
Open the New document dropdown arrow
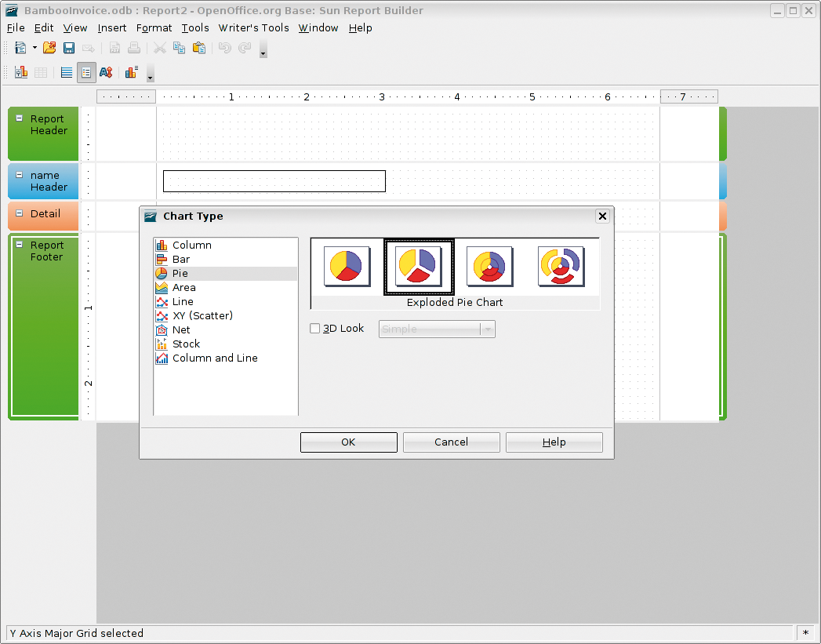pos(35,48)
